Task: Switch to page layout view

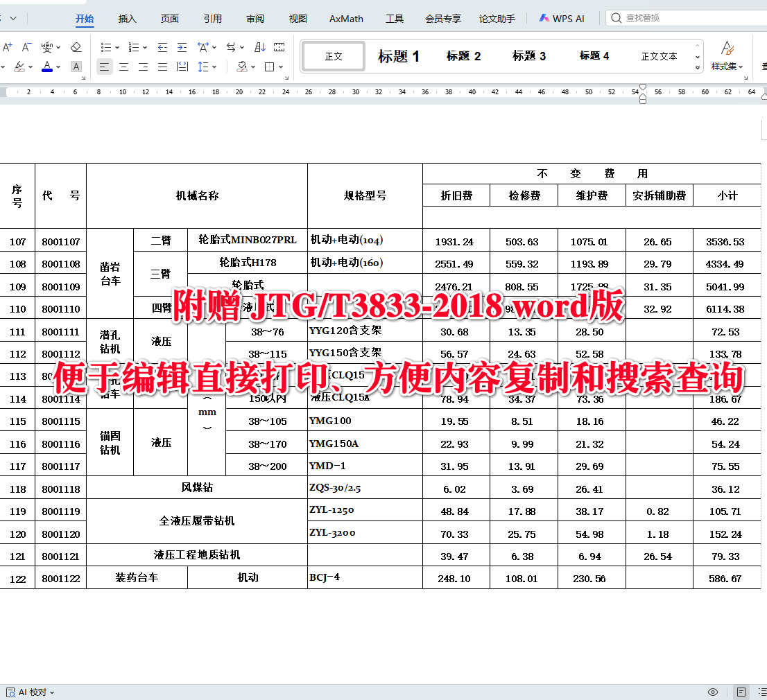Action: [x=741, y=692]
